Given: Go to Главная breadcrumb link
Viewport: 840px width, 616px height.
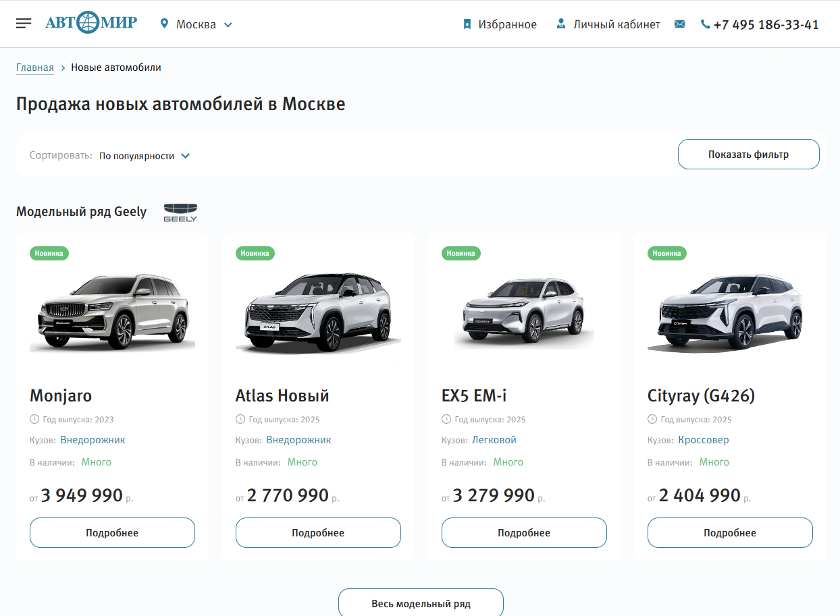Looking at the screenshot, I should (35, 67).
